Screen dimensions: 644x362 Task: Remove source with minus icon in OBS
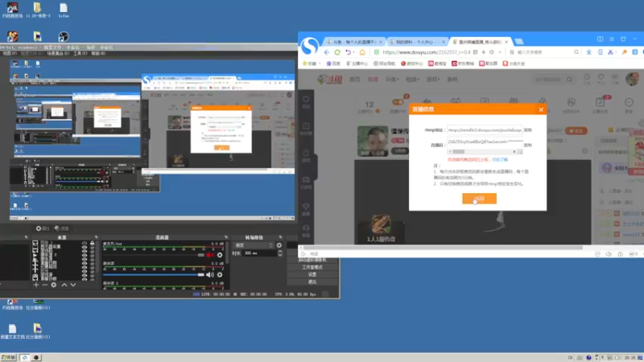45,285
